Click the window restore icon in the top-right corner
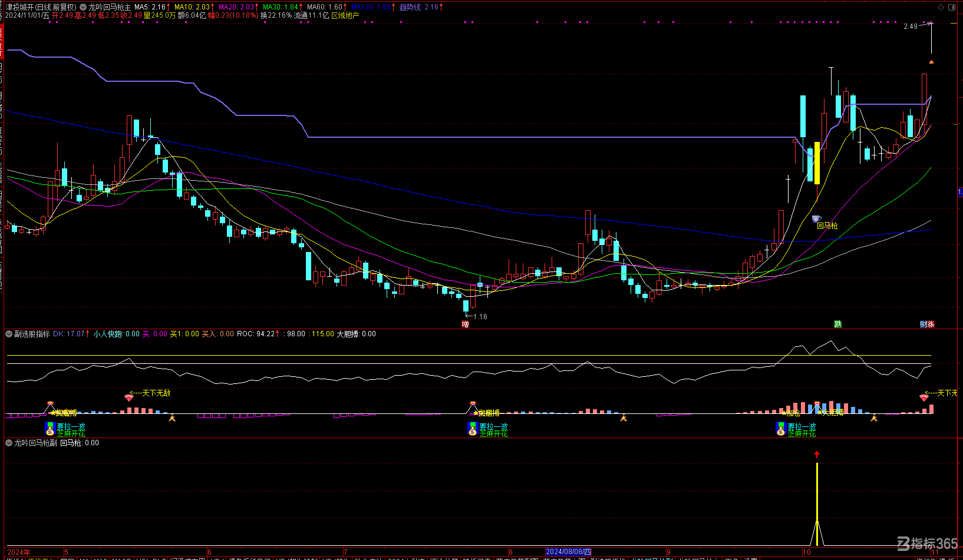The image size is (963, 560). [952, 8]
